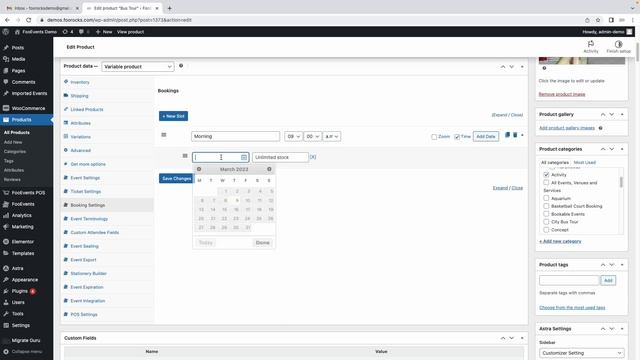Click product gallery help icon

pos(600,128)
